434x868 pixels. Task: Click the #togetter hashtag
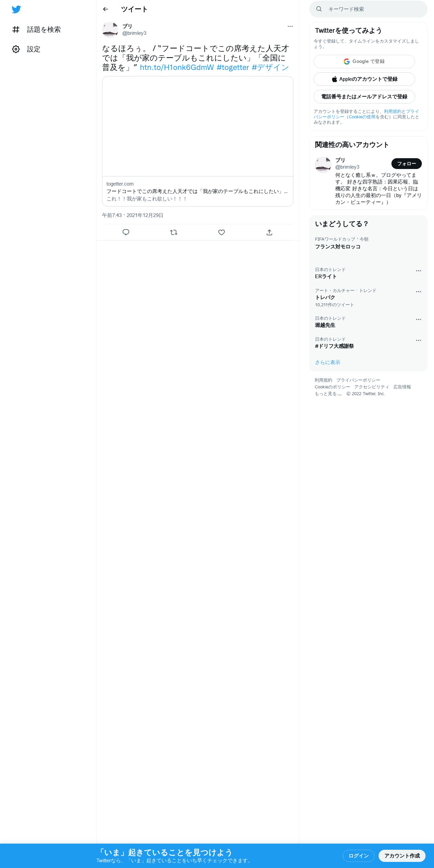tap(233, 68)
